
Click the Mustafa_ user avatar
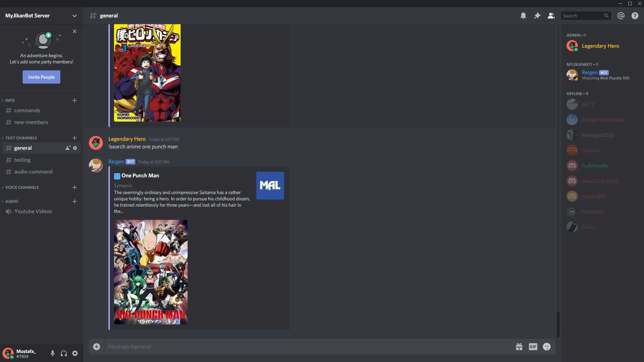click(8, 353)
